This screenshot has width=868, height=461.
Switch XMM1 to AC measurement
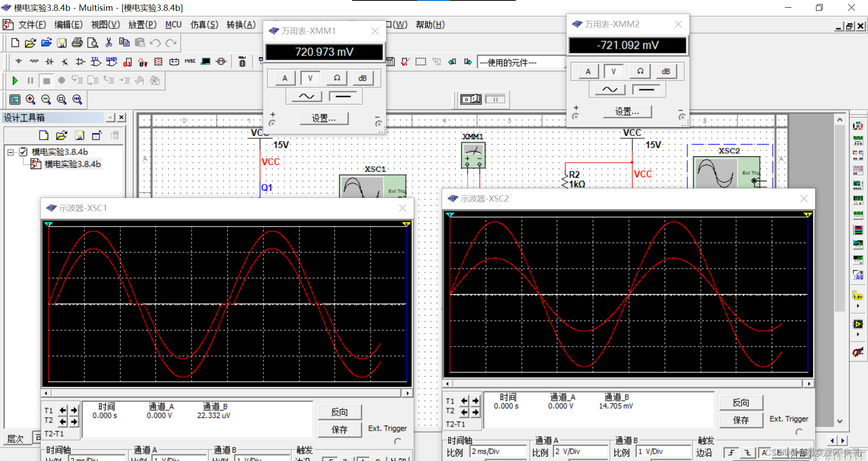pos(306,96)
